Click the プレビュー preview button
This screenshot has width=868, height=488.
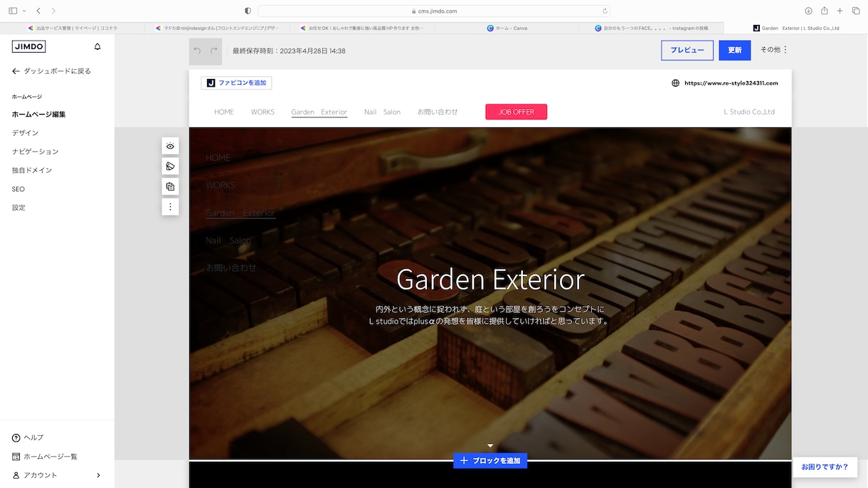click(x=687, y=51)
